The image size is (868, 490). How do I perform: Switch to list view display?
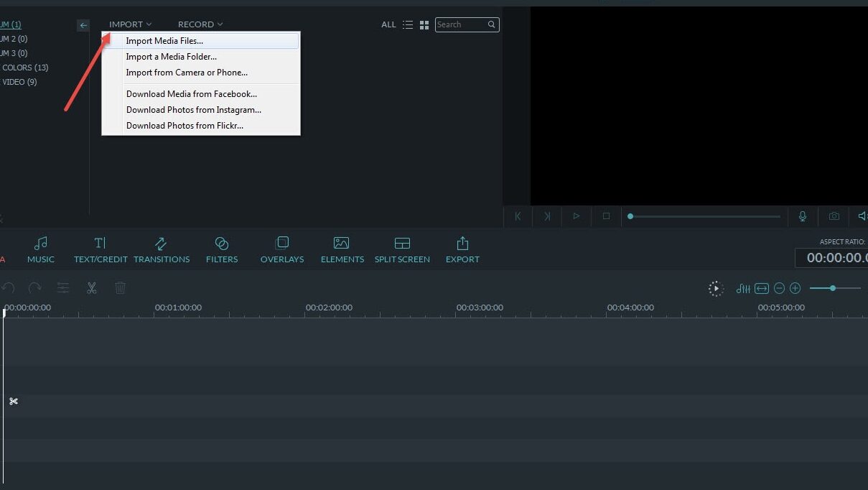coord(408,24)
